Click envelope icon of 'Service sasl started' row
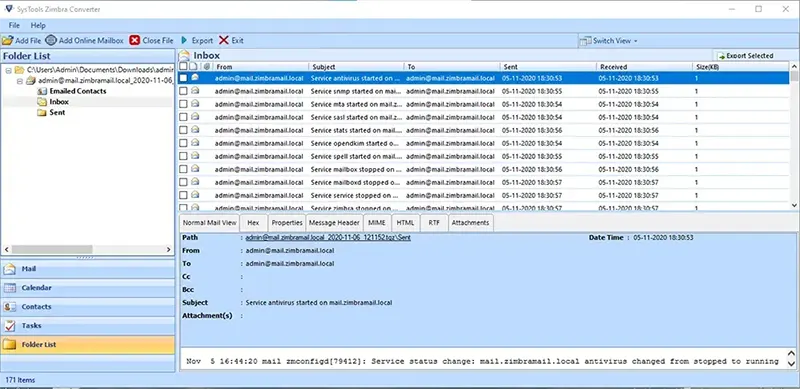The image size is (800, 389). click(195, 117)
